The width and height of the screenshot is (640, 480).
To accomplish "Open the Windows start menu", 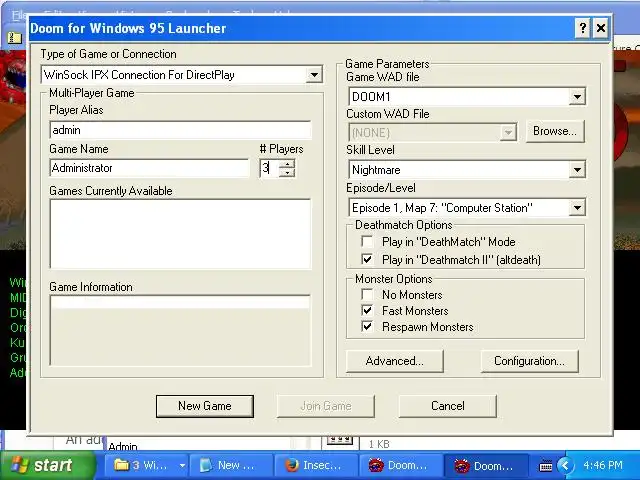I will pyautogui.click(x=48, y=465).
